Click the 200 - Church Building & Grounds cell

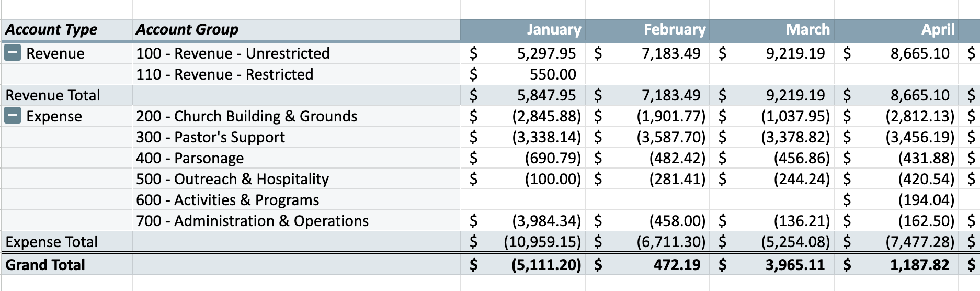(247, 116)
